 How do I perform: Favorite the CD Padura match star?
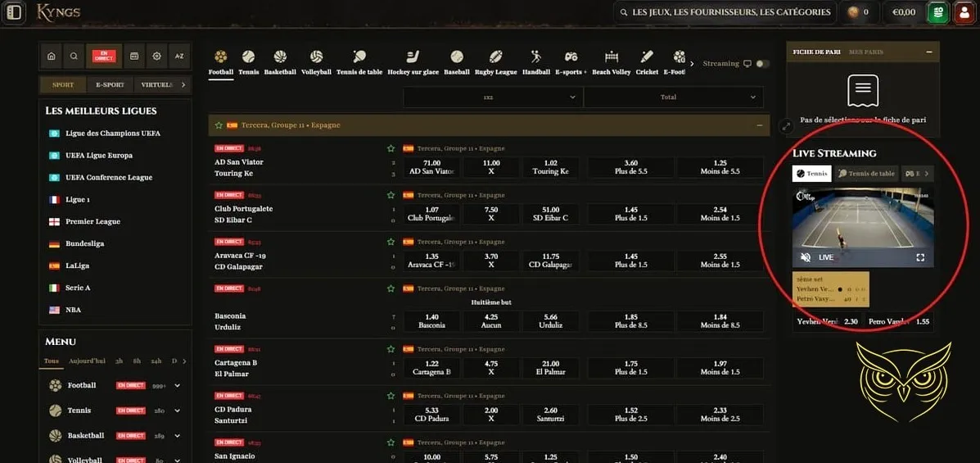(391, 396)
